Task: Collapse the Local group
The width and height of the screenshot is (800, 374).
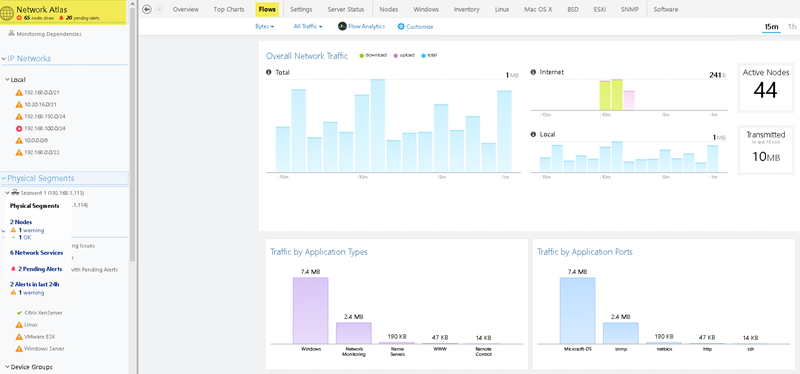Action: [x=7, y=80]
